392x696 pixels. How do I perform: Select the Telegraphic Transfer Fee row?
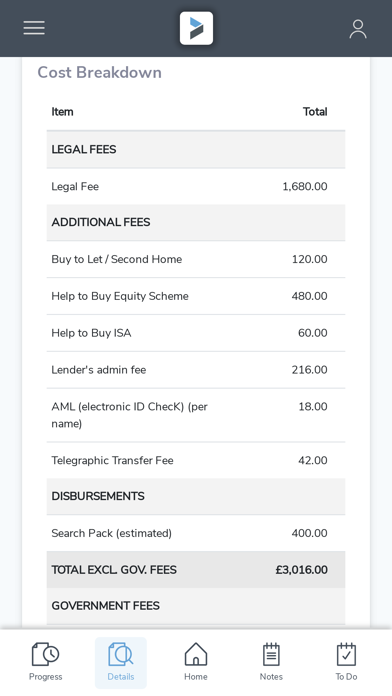click(x=196, y=460)
